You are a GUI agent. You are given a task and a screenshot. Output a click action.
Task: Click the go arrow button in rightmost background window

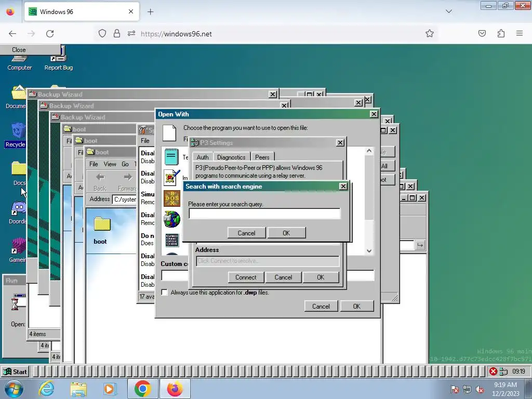[x=420, y=245]
